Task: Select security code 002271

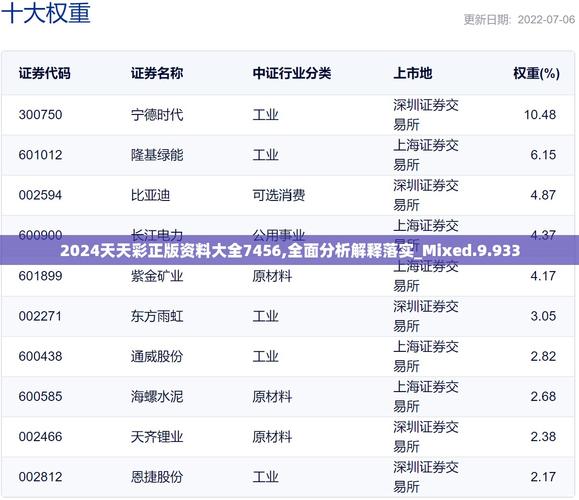Action: [x=40, y=316]
